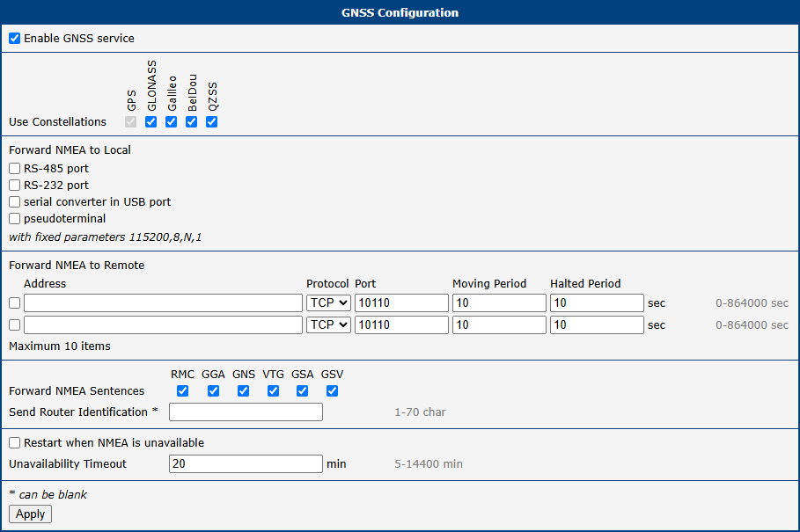Open Protocol dropdown in first remote row

click(x=328, y=302)
